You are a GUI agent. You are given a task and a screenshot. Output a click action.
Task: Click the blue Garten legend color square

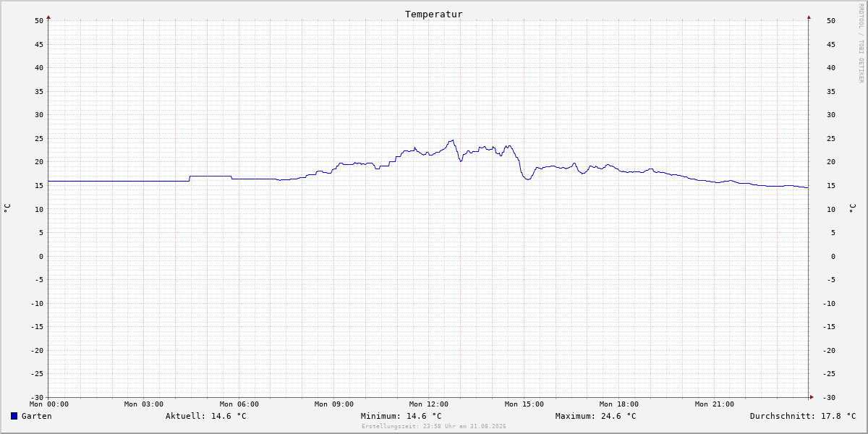14,416
